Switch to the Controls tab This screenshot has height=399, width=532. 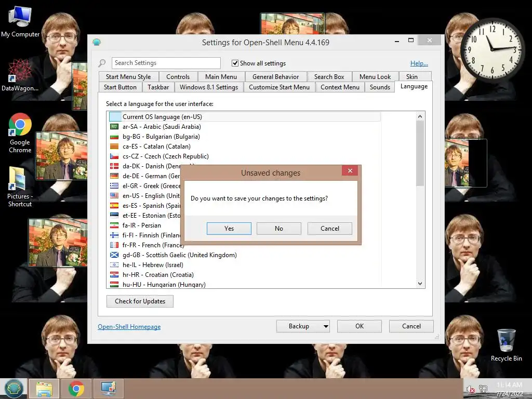pos(178,77)
